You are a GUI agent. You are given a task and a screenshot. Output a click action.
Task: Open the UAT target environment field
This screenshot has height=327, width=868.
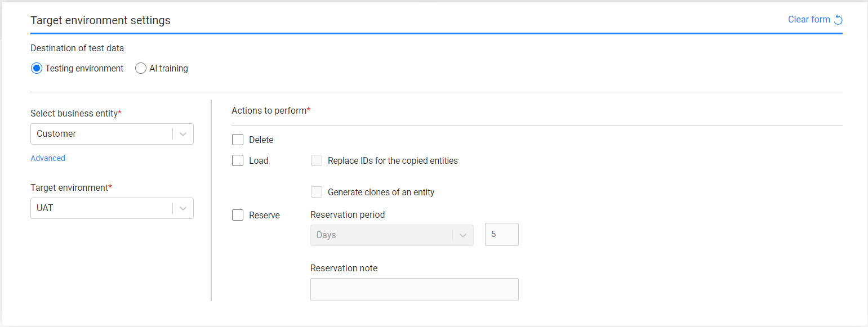click(101, 208)
